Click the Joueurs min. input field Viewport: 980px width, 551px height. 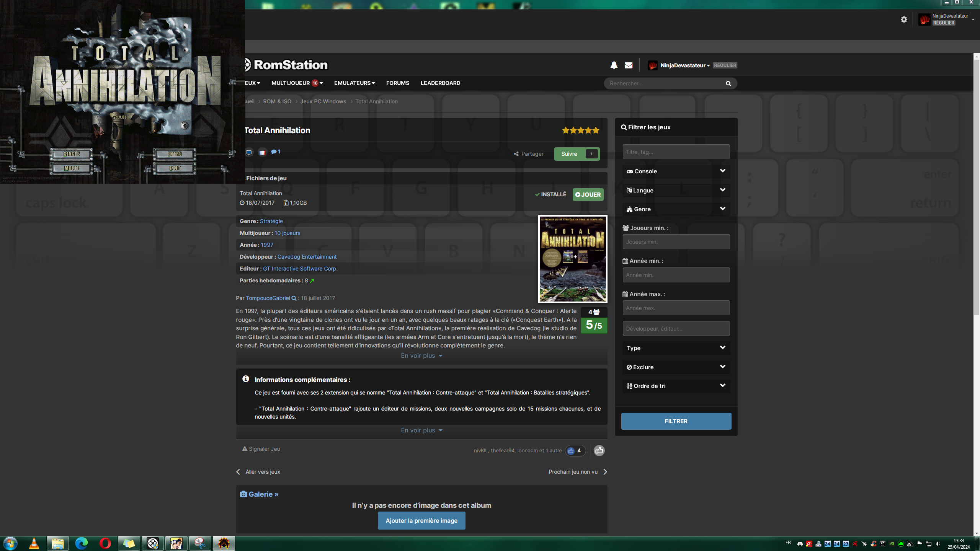click(676, 242)
